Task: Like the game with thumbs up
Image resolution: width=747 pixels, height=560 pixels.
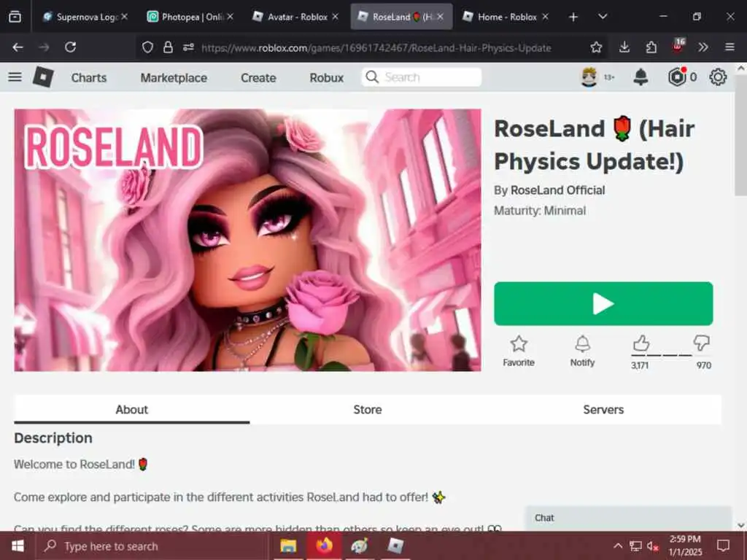Action: pos(641,343)
